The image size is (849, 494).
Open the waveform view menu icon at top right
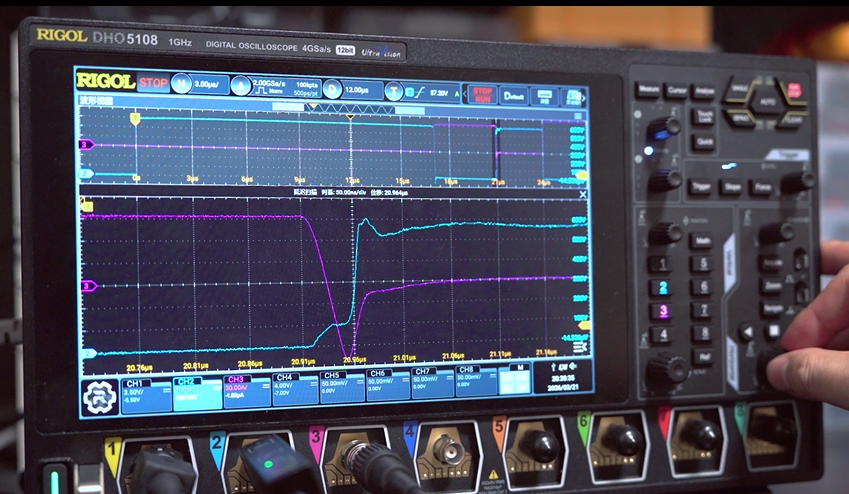(578, 116)
